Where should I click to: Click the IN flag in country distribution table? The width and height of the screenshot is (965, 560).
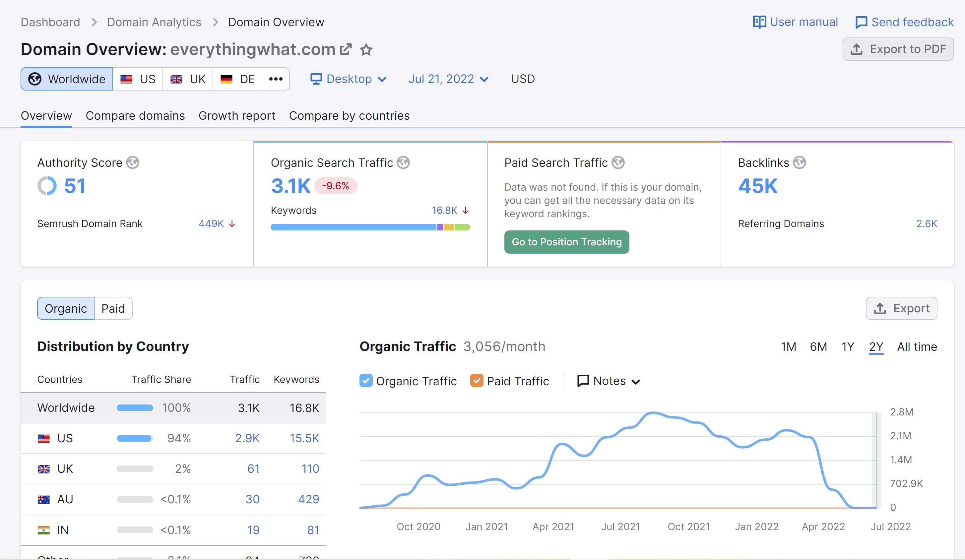point(44,530)
